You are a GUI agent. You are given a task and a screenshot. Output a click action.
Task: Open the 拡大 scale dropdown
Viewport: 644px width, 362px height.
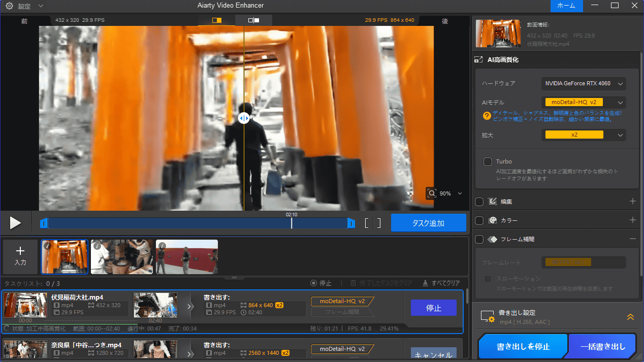point(583,135)
